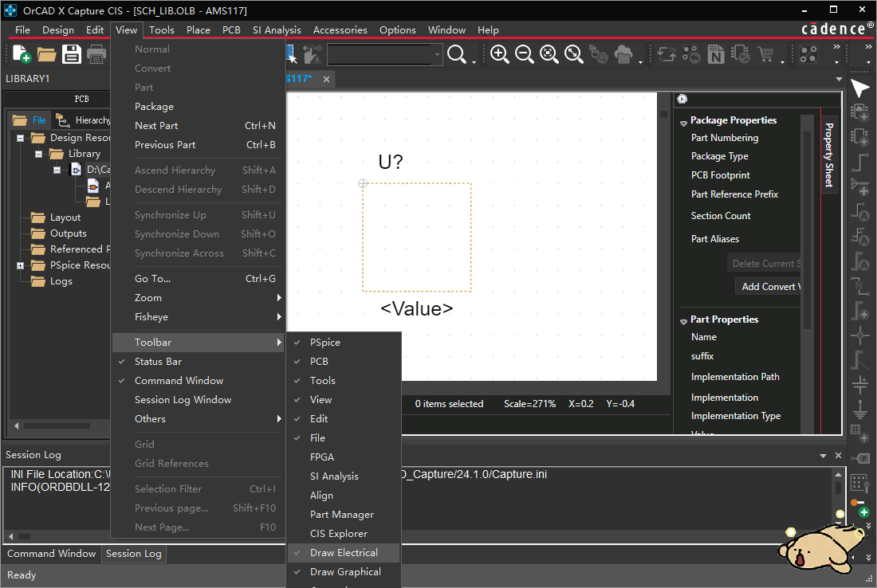The width and height of the screenshot is (877, 588).
Task: Open the Property Sheet vertical tab
Action: [829, 155]
